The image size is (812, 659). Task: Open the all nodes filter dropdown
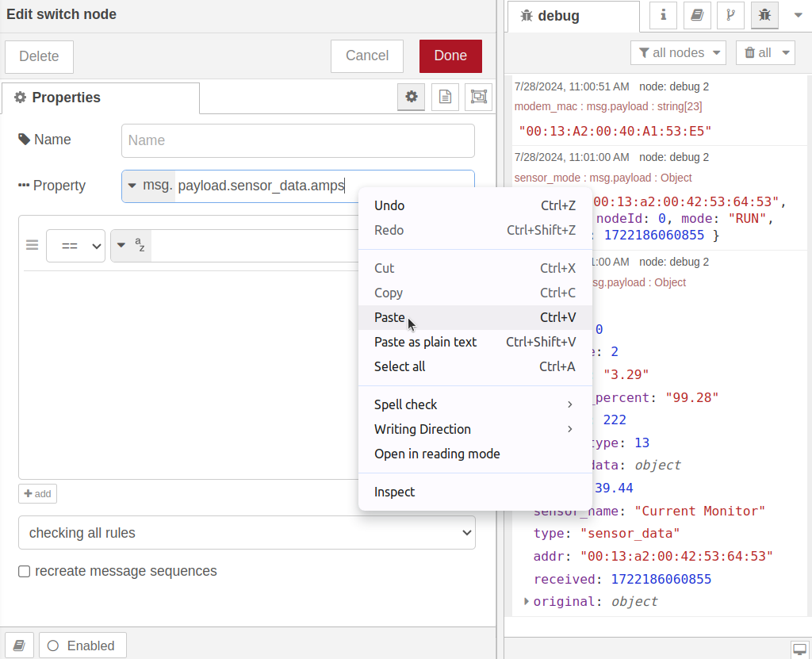(679, 53)
